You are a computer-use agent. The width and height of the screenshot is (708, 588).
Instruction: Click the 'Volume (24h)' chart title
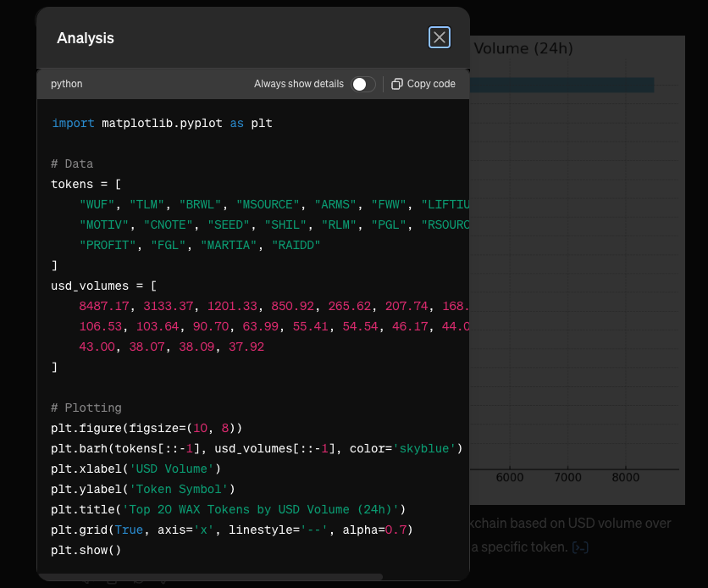[x=523, y=48]
